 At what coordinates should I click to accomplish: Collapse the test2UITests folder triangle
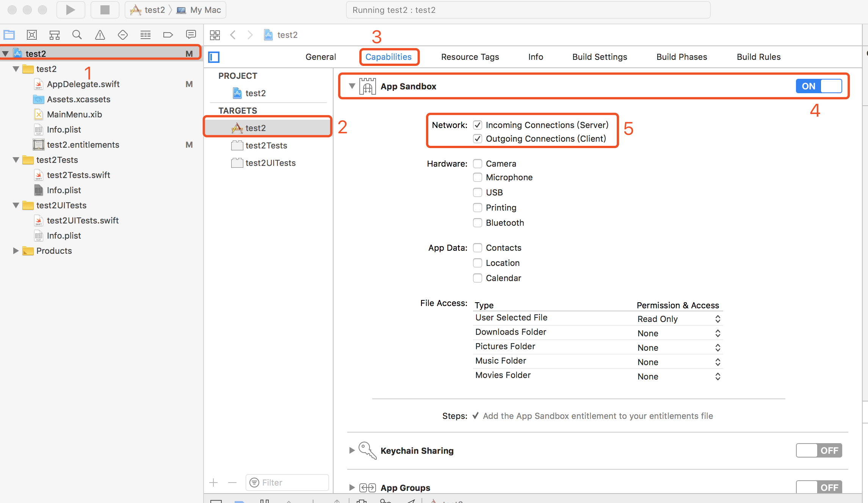(x=16, y=205)
